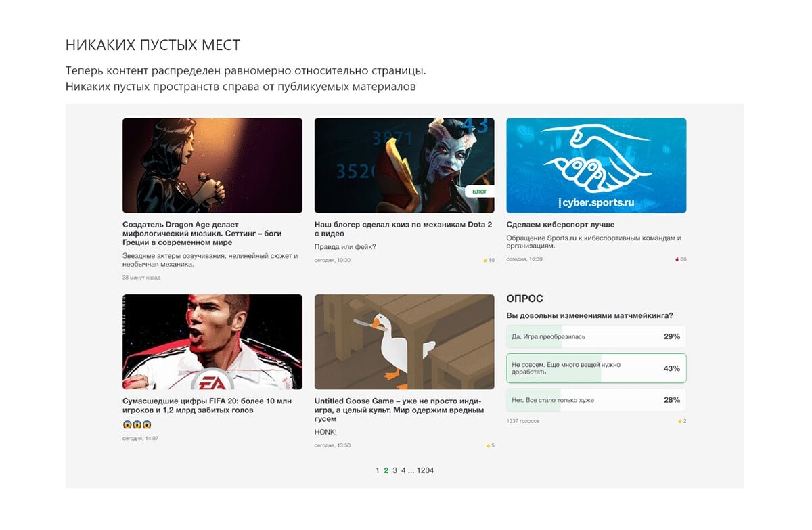812x530 pixels.
Task: Select poll answer 'Не совсем. Еще много вещей нужно доработать'
Action: coord(596,368)
